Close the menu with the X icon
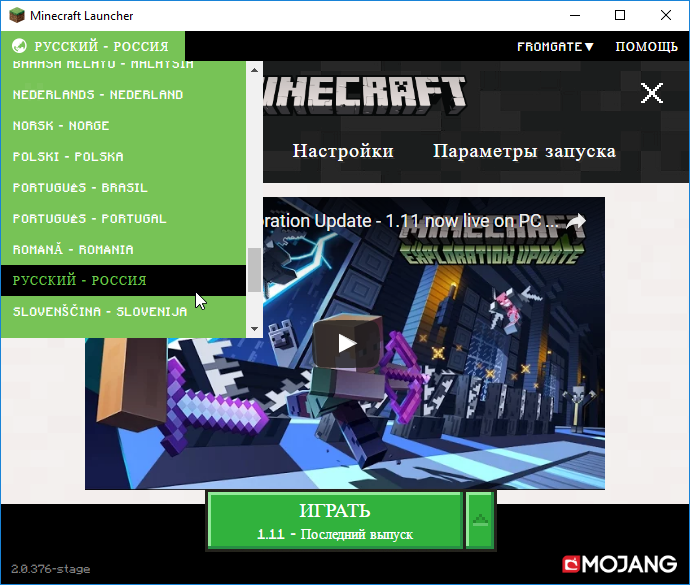This screenshot has height=585, width=690. [x=652, y=94]
